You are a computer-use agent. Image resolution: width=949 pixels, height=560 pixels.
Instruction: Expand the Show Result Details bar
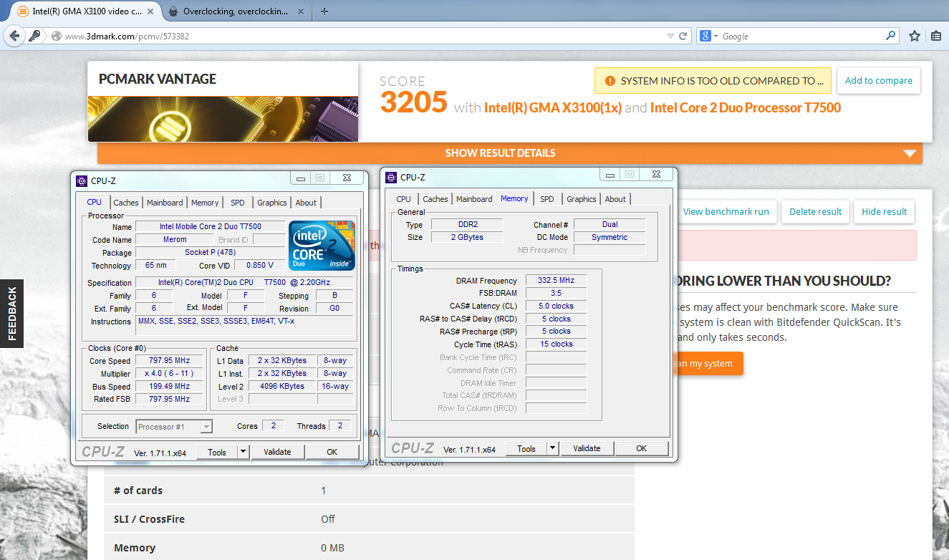tap(510, 153)
